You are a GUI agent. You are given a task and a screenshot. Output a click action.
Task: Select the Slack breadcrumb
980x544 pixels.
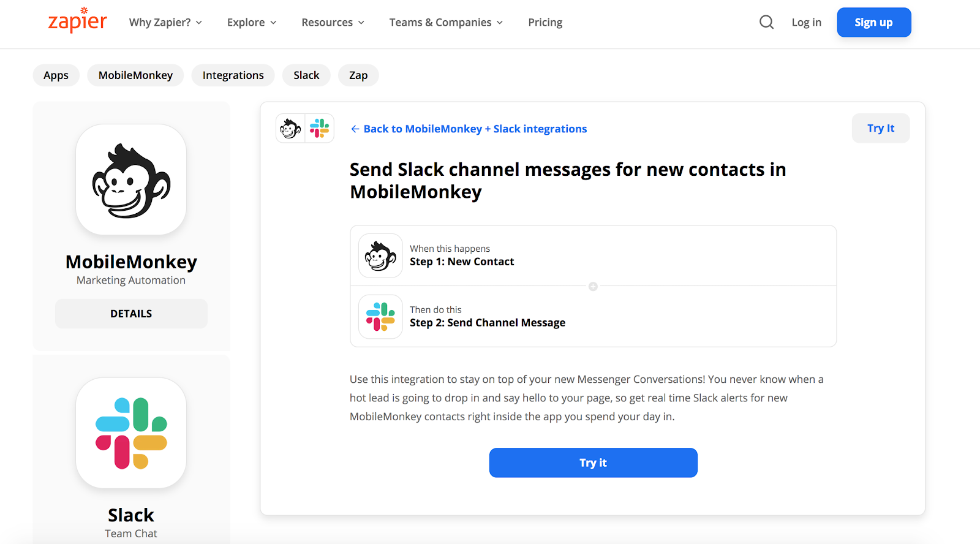coord(306,75)
